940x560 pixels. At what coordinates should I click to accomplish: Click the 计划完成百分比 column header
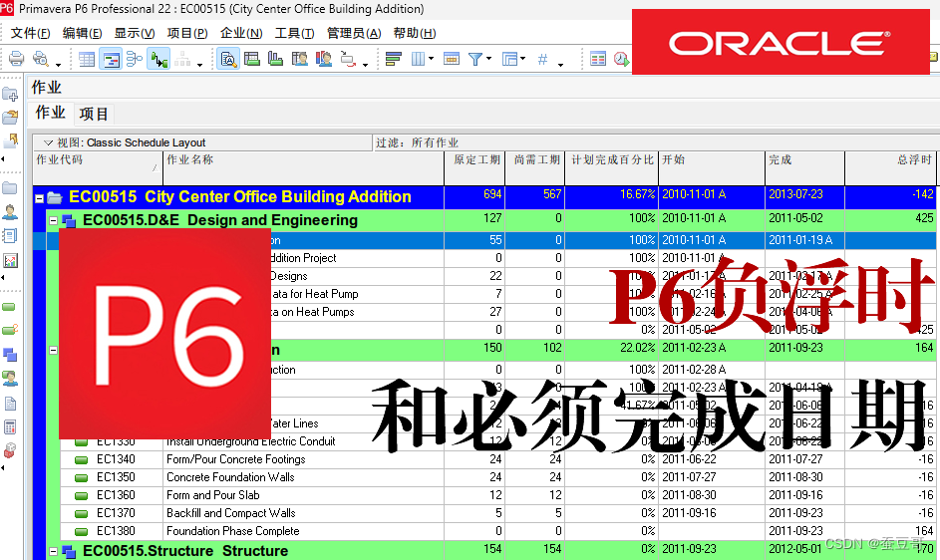[611, 167]
